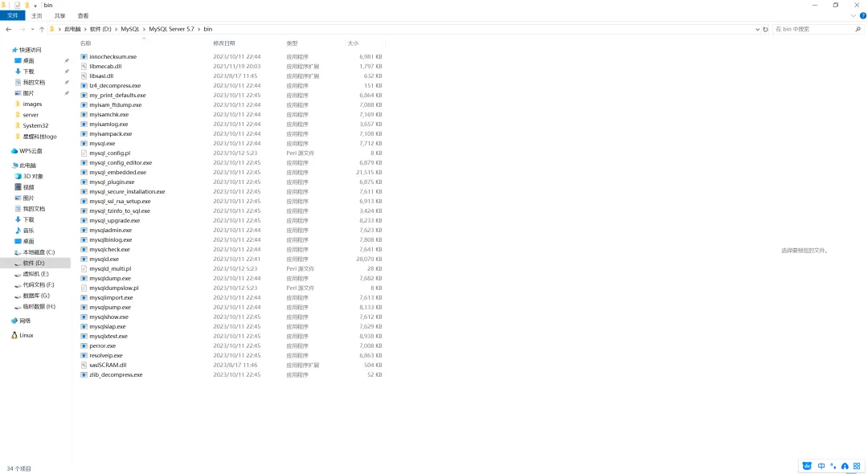868x474 pixels.
Task: Open the 星耀科技logo folder in sidebar
Action: pos(39,137)
